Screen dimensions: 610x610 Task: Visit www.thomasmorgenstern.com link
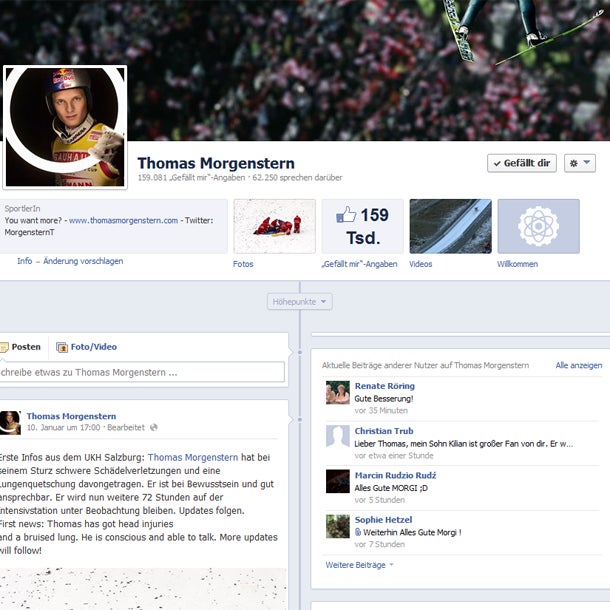pos(123,220)
